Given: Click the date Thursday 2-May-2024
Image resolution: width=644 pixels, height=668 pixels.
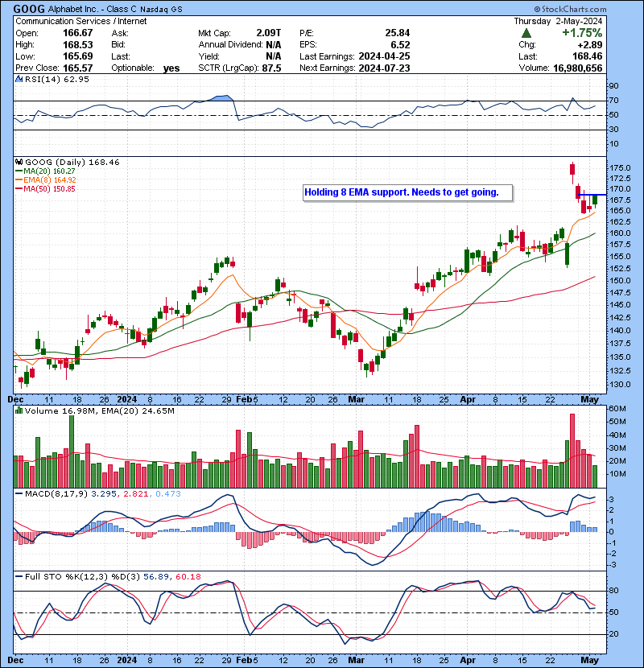Looking at the screenshot, I should point(558,21).
